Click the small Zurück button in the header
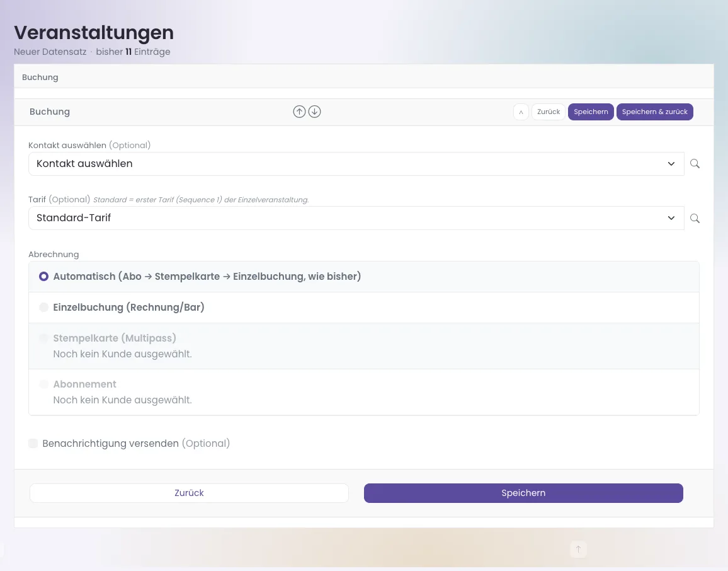Viewport: 728px width, 571px height. [549, 112]
